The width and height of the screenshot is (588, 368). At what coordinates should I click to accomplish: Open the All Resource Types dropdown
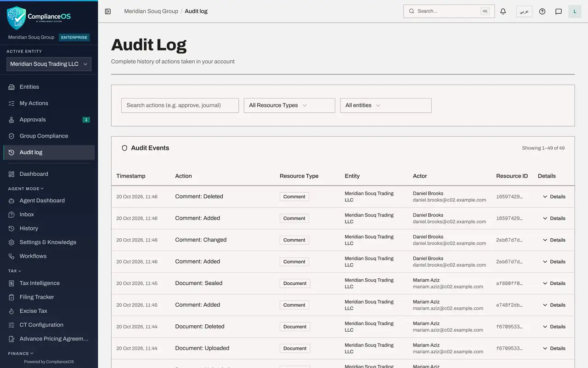[289, 105]
